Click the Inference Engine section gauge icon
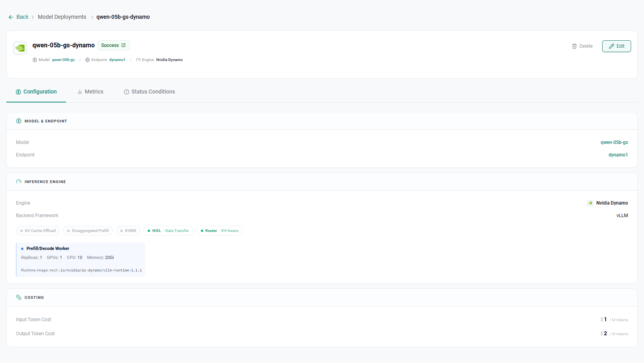644x363 pixels. tap(19, 181)
